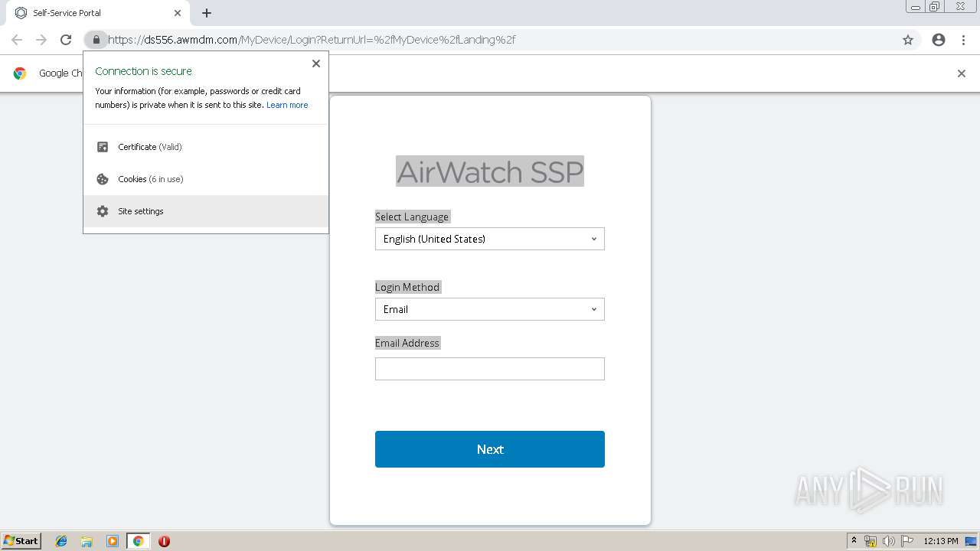Click the browser forward arrow

click(x=41, y=40)
